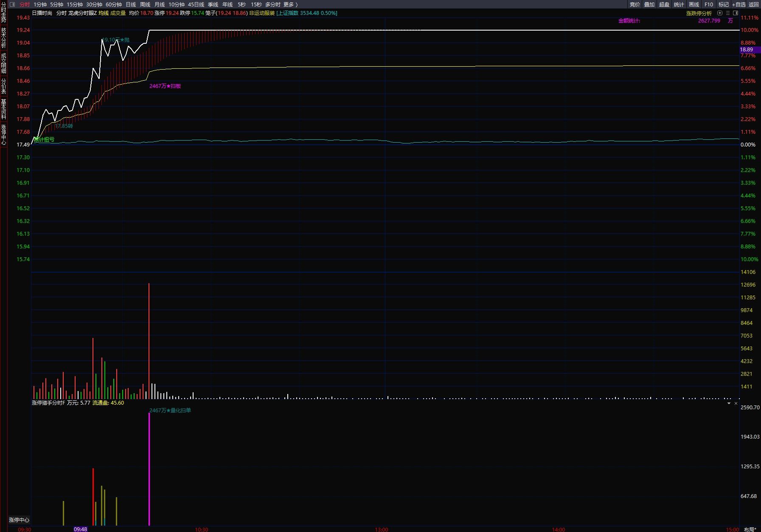761x532 pixels.
Task: Click the 返回 back button
Action: (754, 5)
